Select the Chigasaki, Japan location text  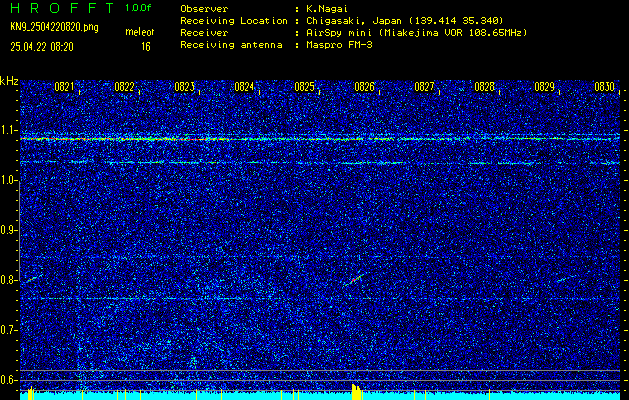pos(405,20)
